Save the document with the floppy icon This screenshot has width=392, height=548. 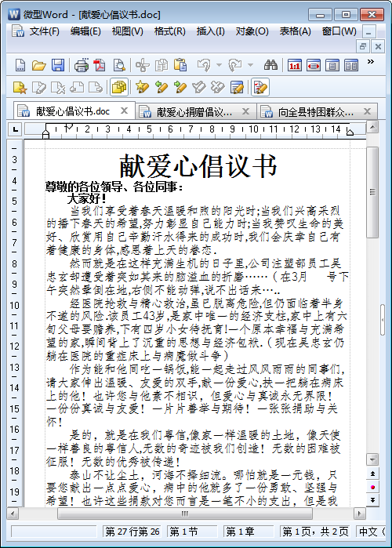coord(58,65)
